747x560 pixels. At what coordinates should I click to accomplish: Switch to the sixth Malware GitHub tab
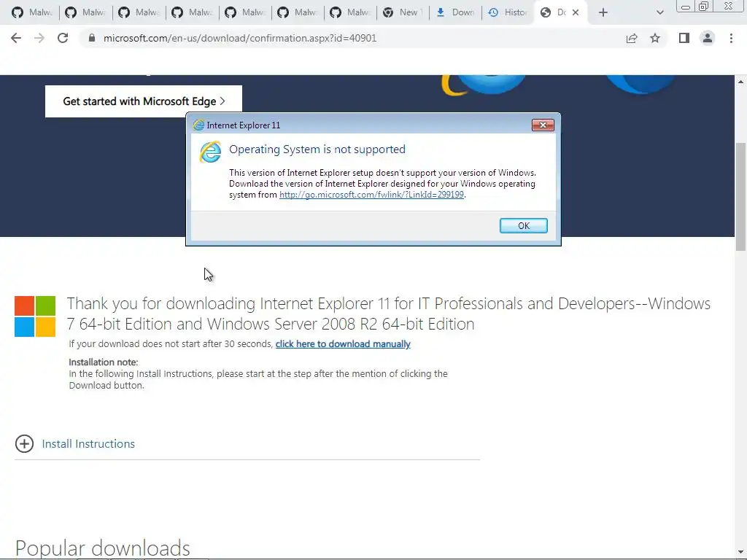pyautogui.click(x=298, y=12)
